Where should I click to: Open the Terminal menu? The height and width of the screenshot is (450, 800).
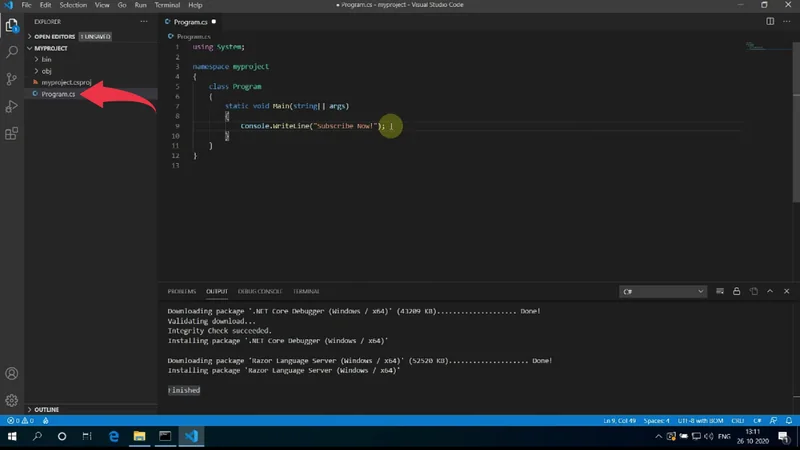click(166, 5)
